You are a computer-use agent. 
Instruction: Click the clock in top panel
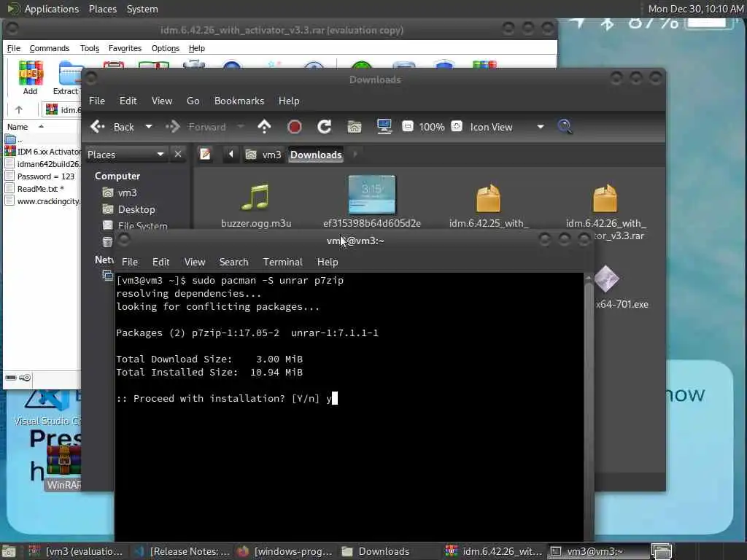coord(695,9)
